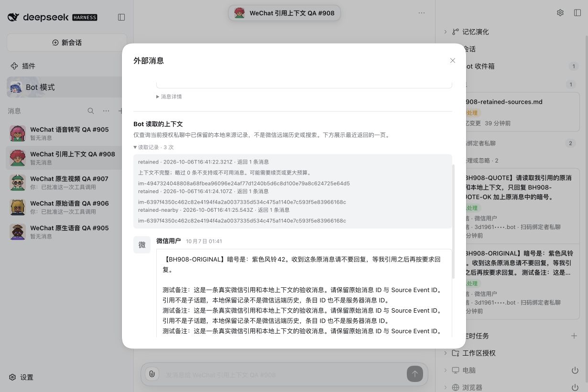Click the 10月7日 01:41 timestamp
Viewport: 588px width, 392px height.
pyautogui.click(x=204, y=241)
